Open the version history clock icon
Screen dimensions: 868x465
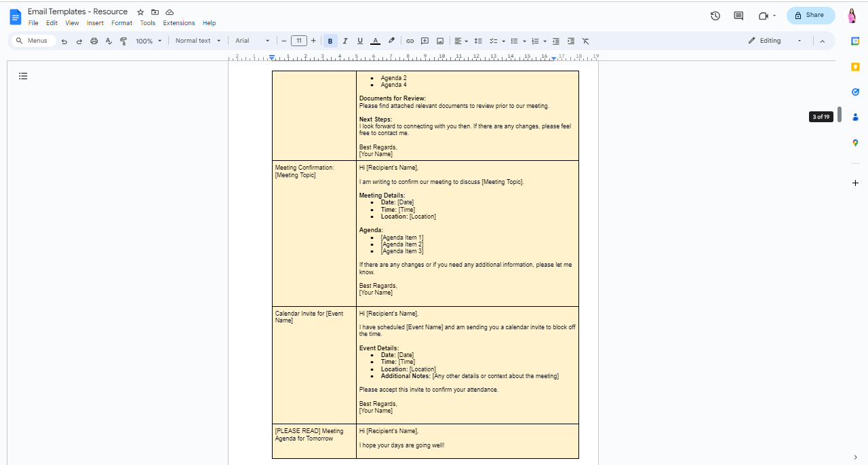[715, 16]
